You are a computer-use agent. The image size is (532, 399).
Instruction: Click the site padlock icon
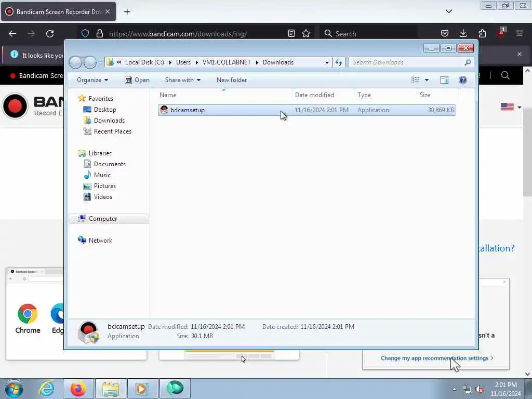click(99, 33)
